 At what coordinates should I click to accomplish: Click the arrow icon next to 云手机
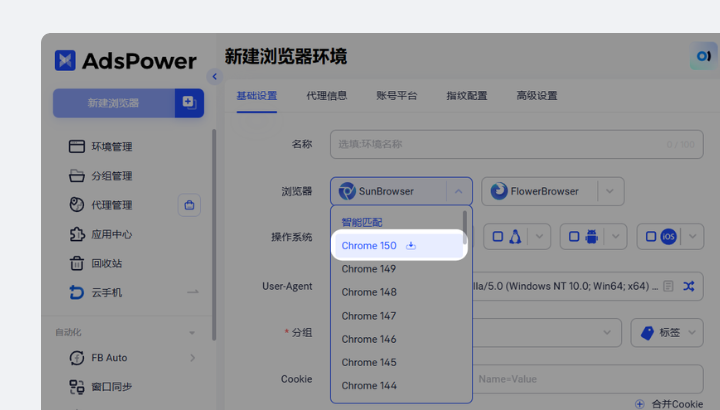pos(193,292)
